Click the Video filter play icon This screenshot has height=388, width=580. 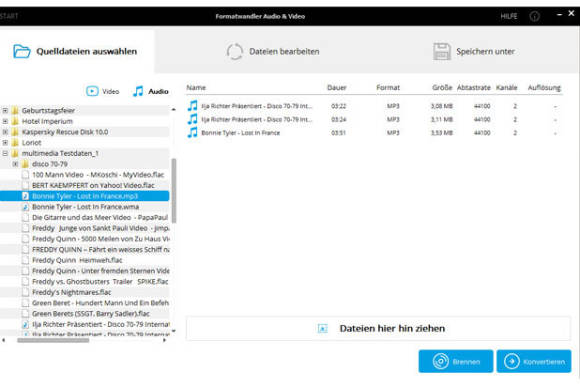tap(92, 91)
